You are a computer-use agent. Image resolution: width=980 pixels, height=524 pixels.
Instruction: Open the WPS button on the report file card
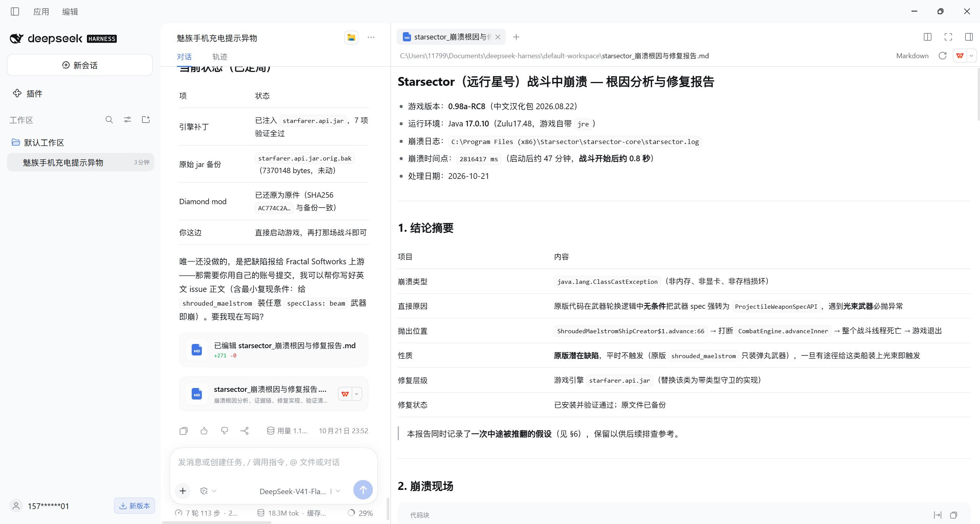[x=345, y=394]
